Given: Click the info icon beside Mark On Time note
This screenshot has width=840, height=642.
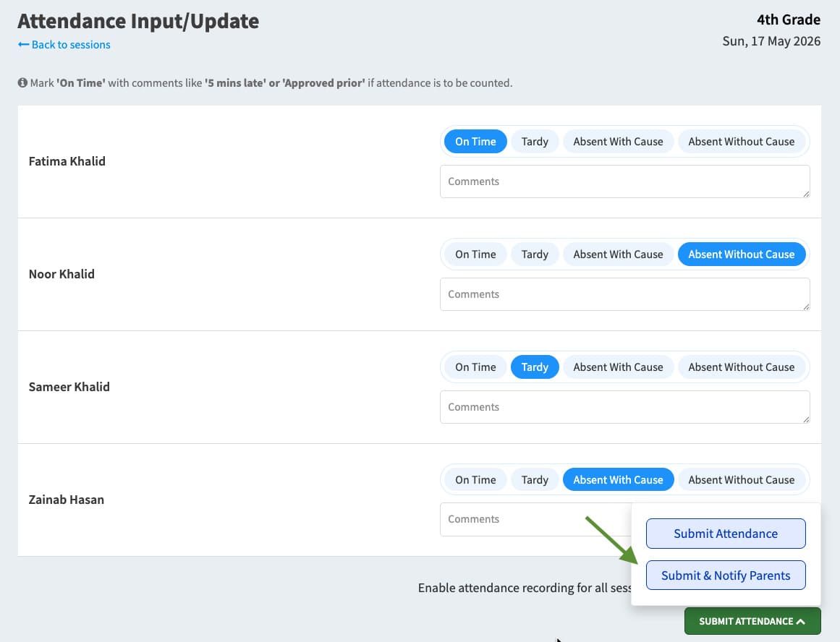Looking at the screenshot, I should click(x=22, y=82).
